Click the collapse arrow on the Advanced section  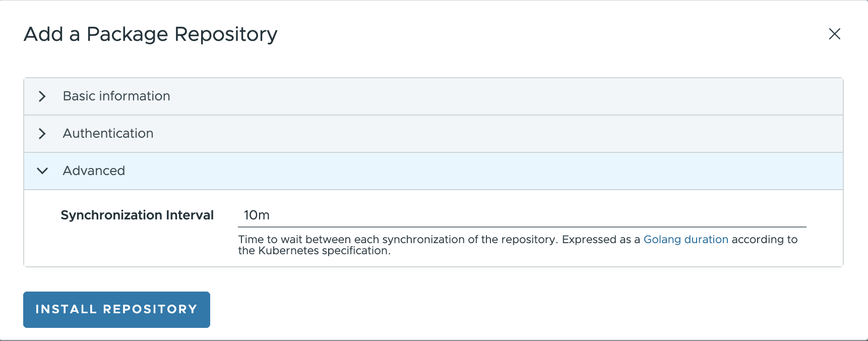[42, 171]
